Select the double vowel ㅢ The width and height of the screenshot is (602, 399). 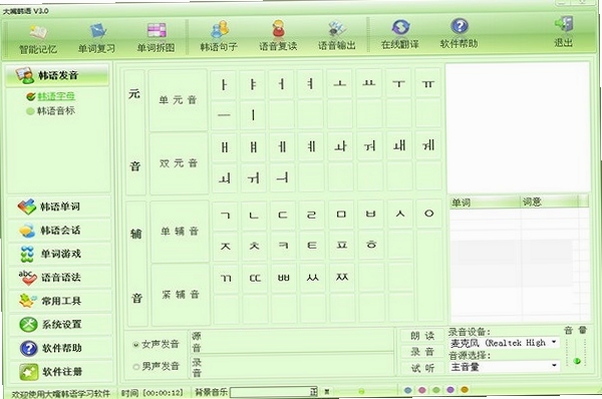[x=282, y=177]
